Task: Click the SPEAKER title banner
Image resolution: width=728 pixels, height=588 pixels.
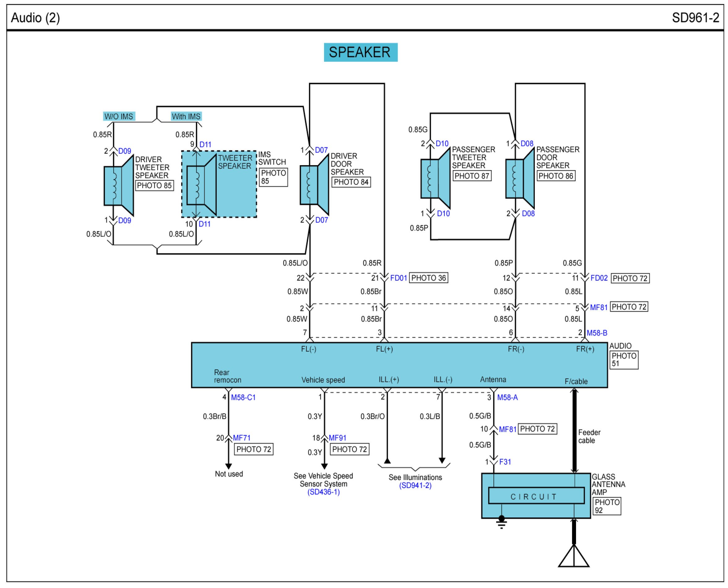Action: (x=361, y=52)
